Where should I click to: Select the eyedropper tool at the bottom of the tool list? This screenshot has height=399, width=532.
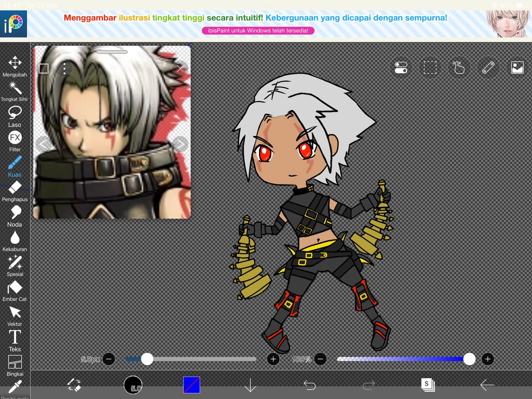click(x=15, y=388)
